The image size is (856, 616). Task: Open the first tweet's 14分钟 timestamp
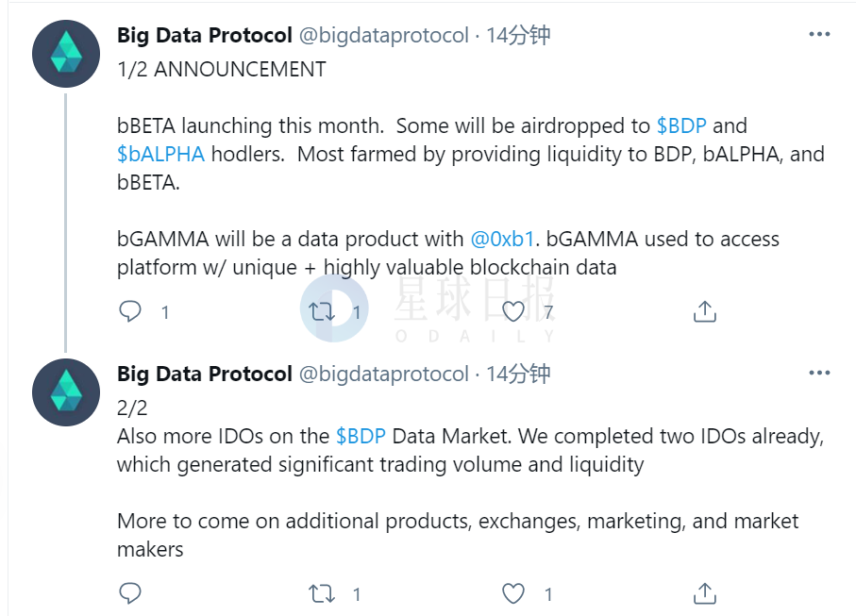click(518, 35)
